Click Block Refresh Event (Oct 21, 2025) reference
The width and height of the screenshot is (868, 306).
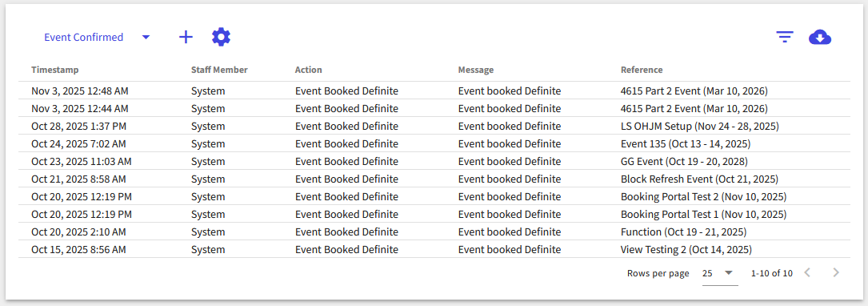(699, 179)
